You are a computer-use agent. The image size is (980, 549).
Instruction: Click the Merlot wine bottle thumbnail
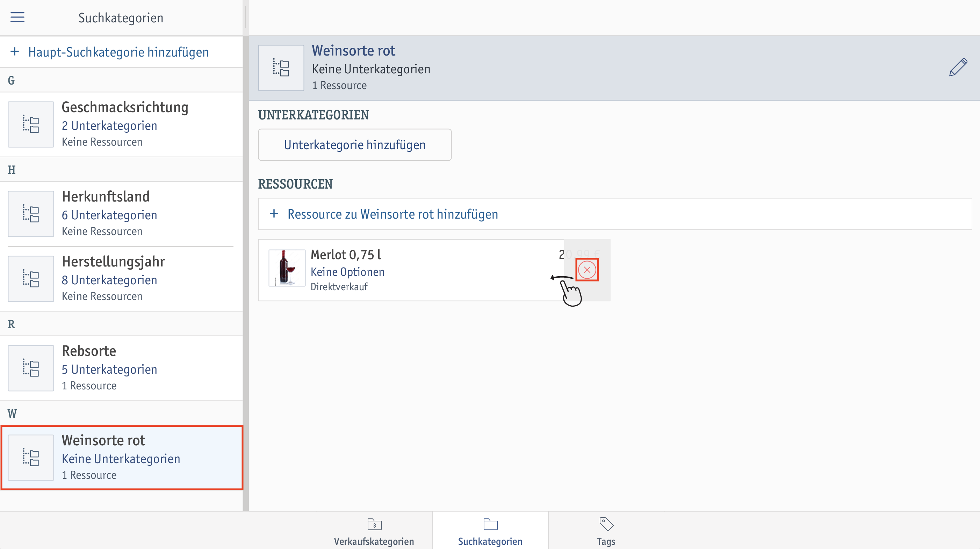point(287,268)
